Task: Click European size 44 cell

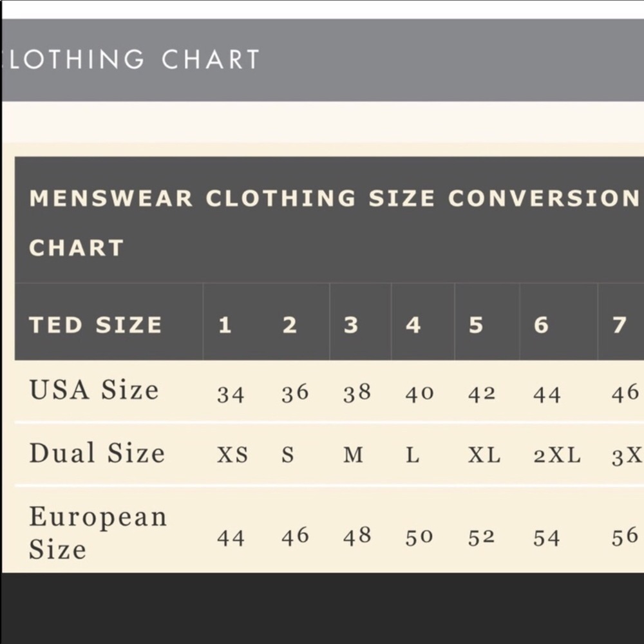Action: [231, 537]
